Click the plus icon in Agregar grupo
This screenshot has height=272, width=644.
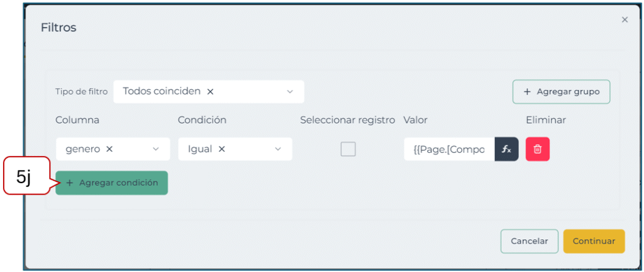tap(527, 91)
